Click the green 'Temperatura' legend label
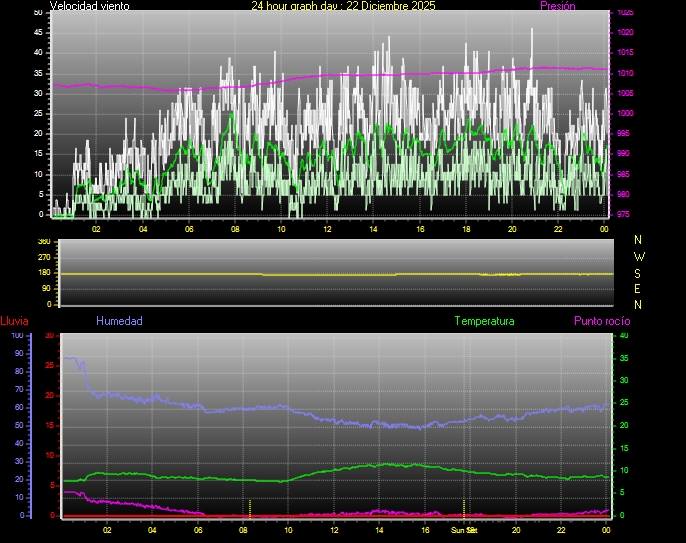The width and height of the screenshot is (686, 543). 484,321
